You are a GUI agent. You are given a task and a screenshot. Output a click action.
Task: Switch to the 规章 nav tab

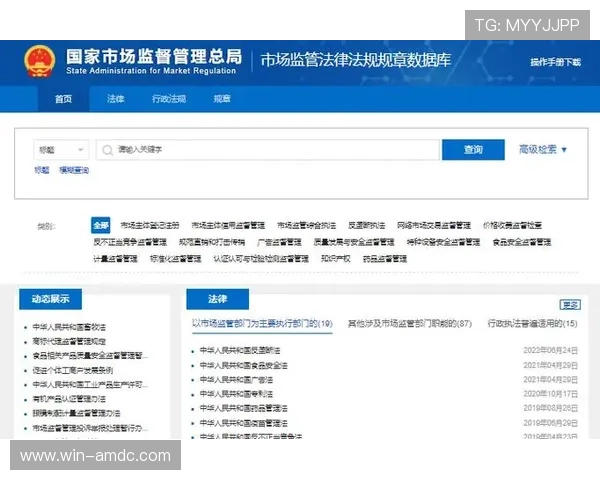tap(222, 99)
